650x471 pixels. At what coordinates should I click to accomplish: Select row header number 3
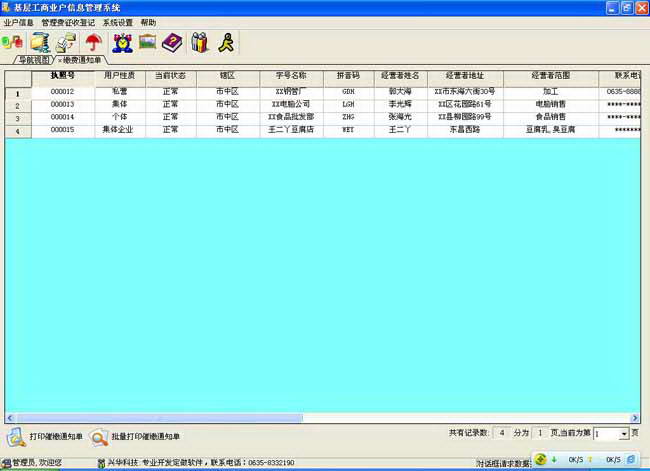click(x=18, y=119)
